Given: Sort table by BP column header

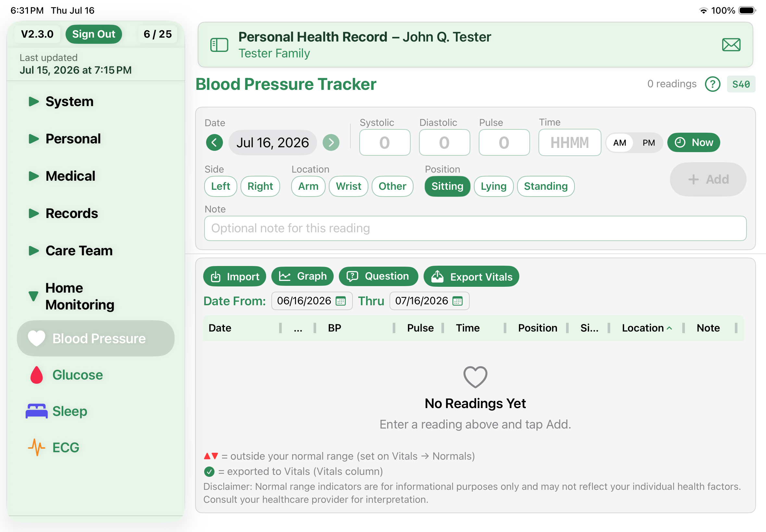Looking at the screenshot, I should click(335, 328).
